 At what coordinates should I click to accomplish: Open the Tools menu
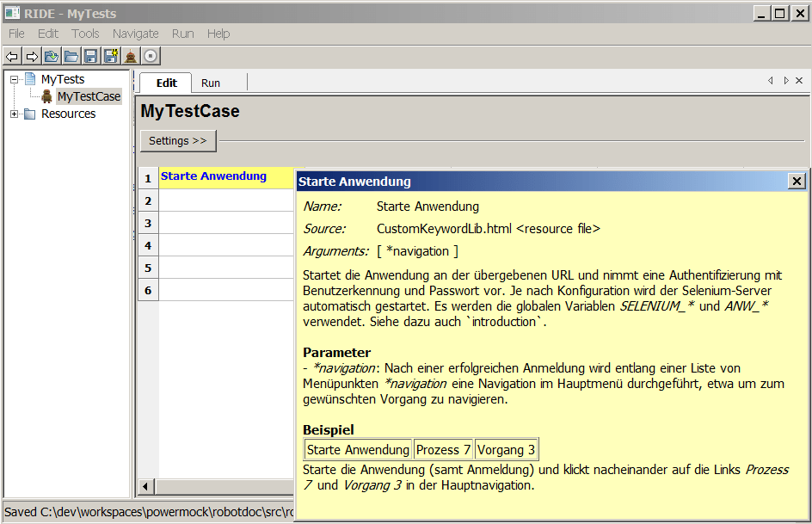pyautogui.click(x=85, y=34)
